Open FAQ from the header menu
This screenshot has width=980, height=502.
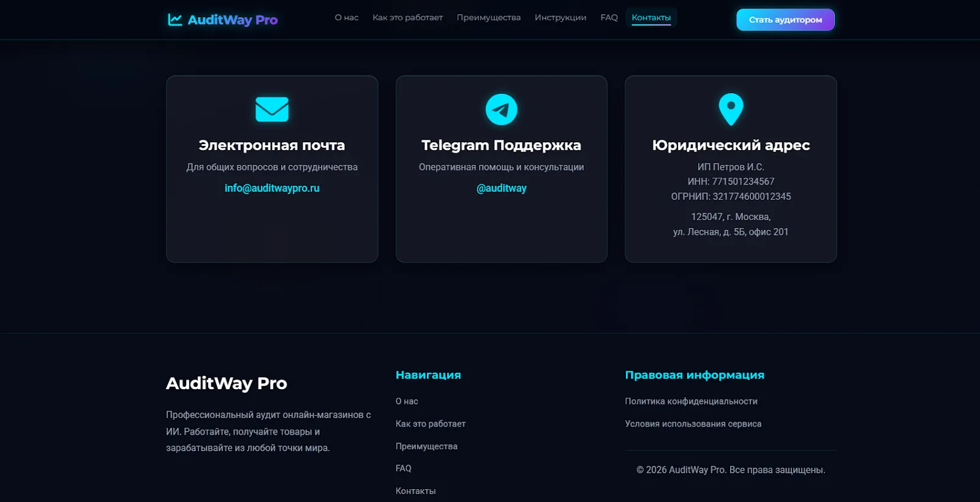(x=609, y=18)
